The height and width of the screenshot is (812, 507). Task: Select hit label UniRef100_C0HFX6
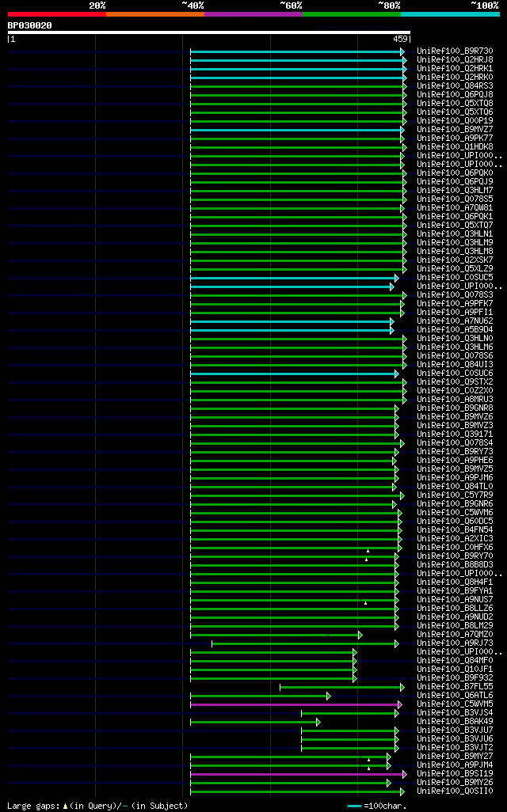click(456, 547)
